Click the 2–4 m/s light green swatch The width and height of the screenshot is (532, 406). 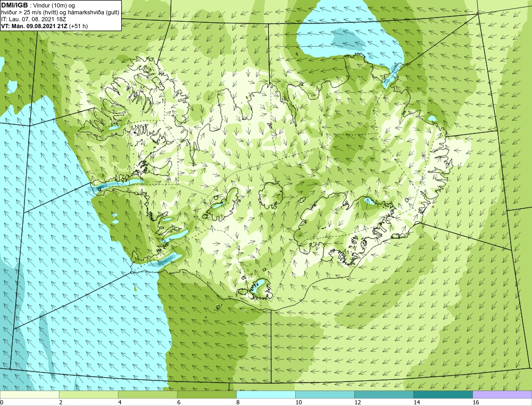pos(88,395)
